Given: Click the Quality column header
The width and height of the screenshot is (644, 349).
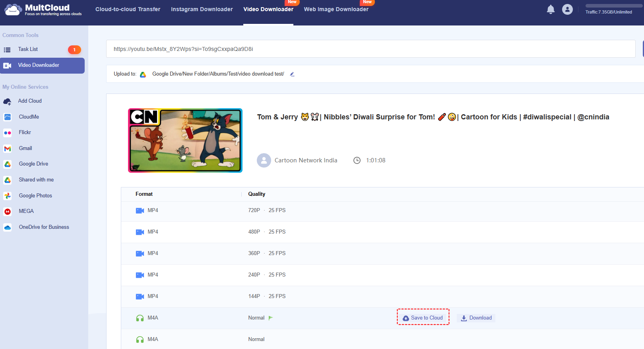Looking at the screenshot, I should [x=256, y=194].
